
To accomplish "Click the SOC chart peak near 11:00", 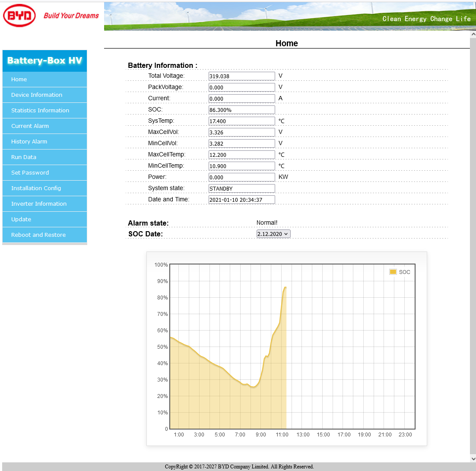I will point(285,288).
